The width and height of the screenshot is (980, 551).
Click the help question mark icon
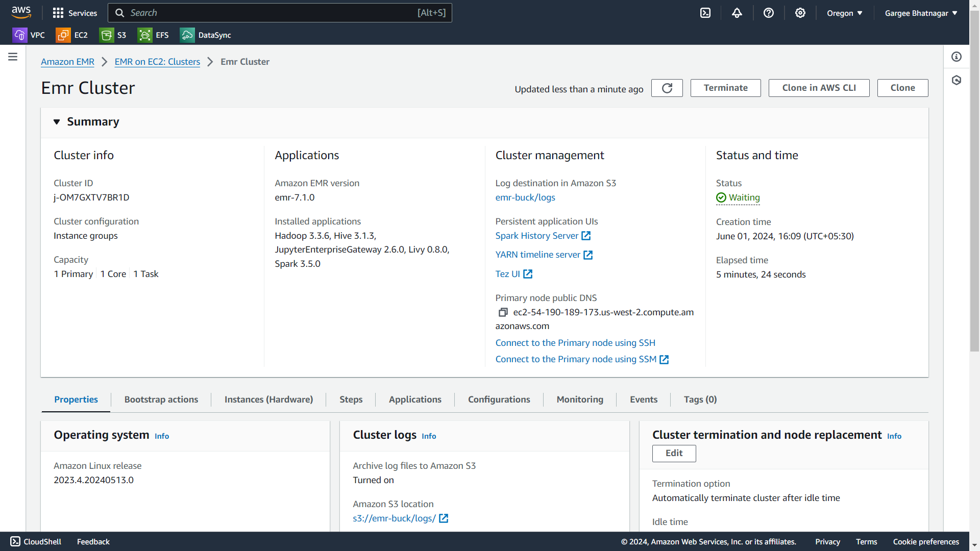[769, 13]
